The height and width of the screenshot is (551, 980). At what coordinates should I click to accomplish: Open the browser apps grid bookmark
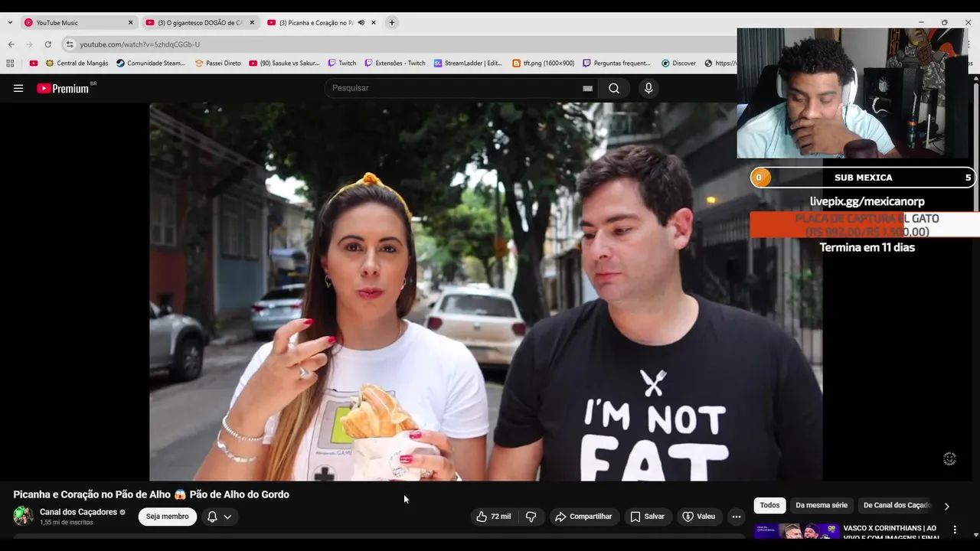tap(10, 64)
